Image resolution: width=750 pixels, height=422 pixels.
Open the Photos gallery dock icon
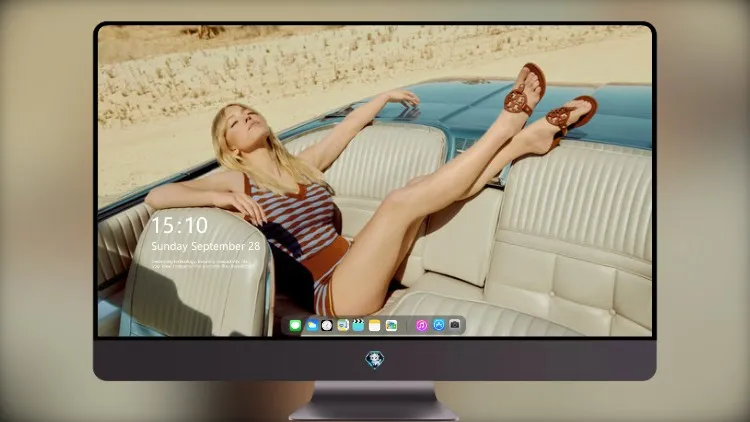coord(391,326)
